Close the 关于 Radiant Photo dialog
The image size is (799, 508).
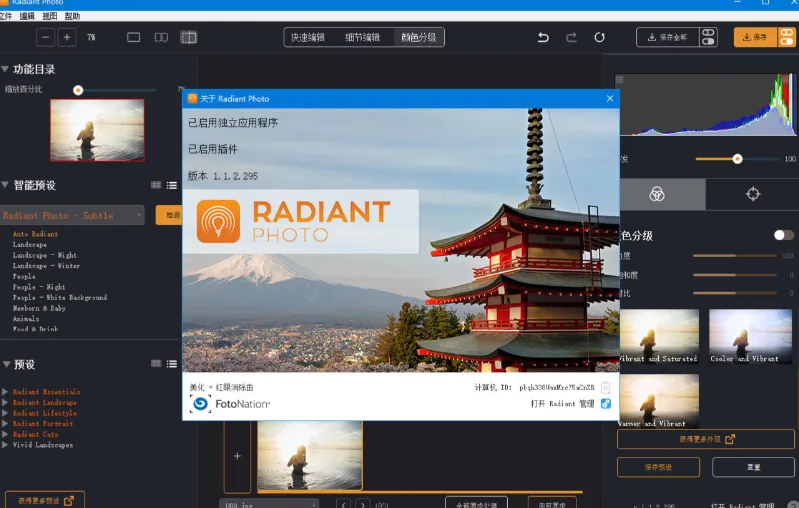click(610, 98)
